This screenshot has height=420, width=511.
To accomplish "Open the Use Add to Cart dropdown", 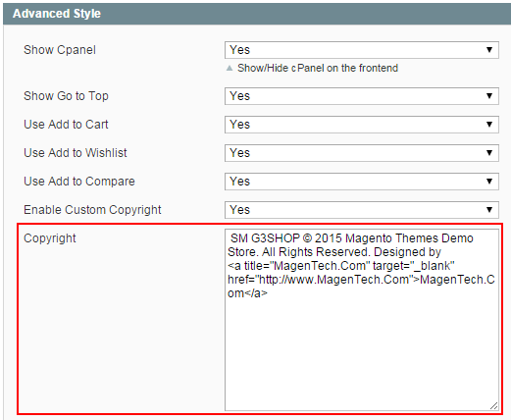I will point(362,125).
